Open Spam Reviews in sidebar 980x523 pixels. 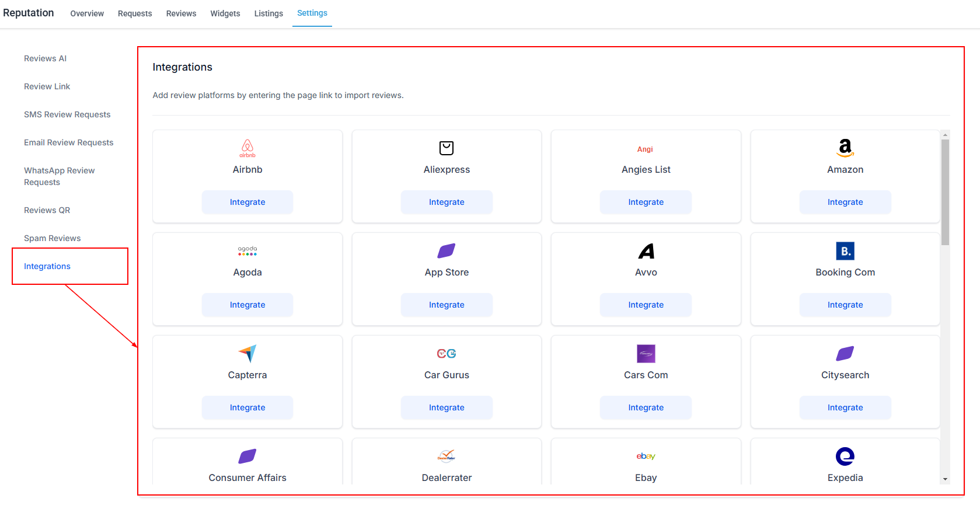(53, 238)
